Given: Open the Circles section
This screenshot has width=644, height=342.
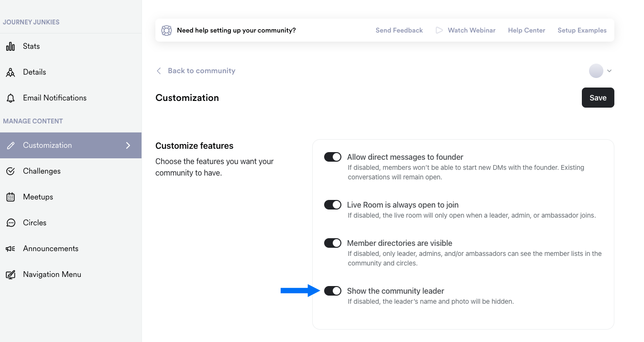Looking at the screenshot, I should point(71,223).
